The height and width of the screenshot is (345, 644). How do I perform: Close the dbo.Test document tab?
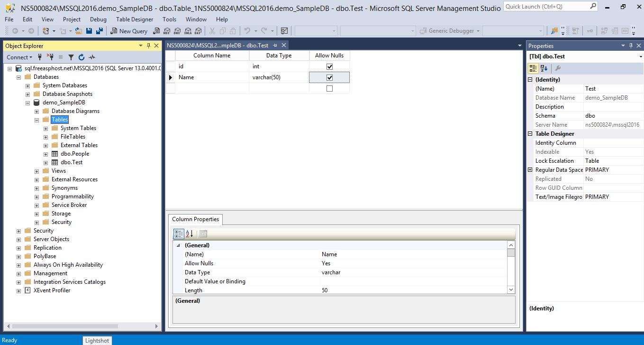284,46
